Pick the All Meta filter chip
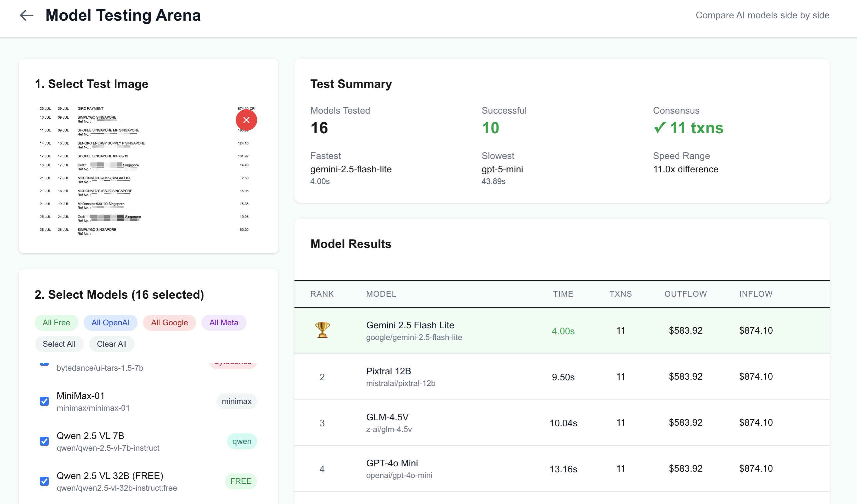The image size is (857, 504). (x=223, y=323)
